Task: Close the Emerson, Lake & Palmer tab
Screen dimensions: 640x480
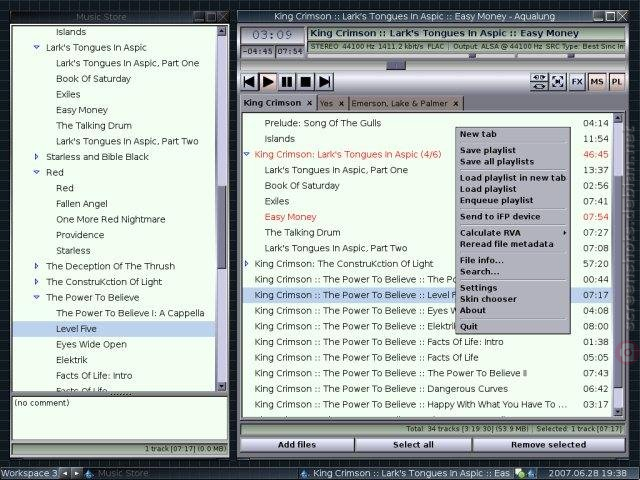Action: pos(456,103)
